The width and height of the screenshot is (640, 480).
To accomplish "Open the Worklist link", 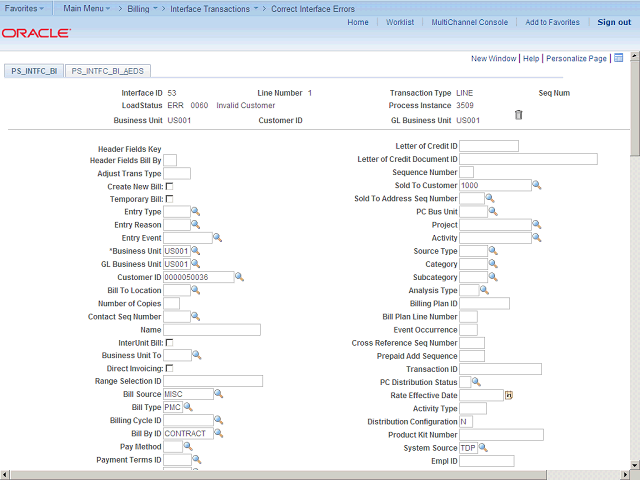I will pyautogui.click(x=400, y=22).
